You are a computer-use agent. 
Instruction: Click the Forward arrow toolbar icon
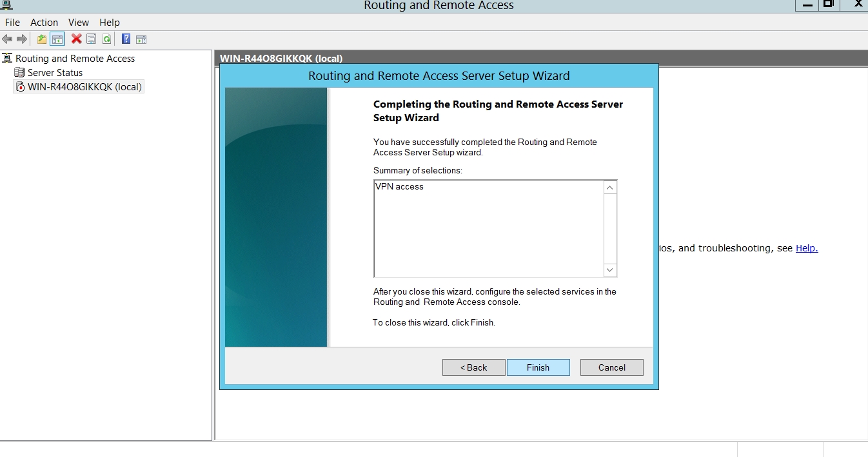[x=22, y=39]
